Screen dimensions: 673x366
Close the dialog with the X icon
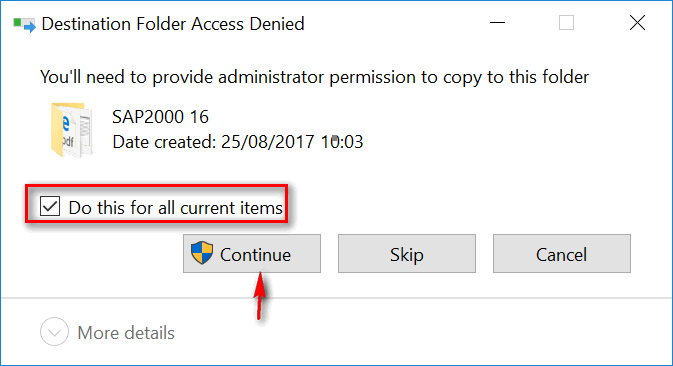click(x=637, y=23)
